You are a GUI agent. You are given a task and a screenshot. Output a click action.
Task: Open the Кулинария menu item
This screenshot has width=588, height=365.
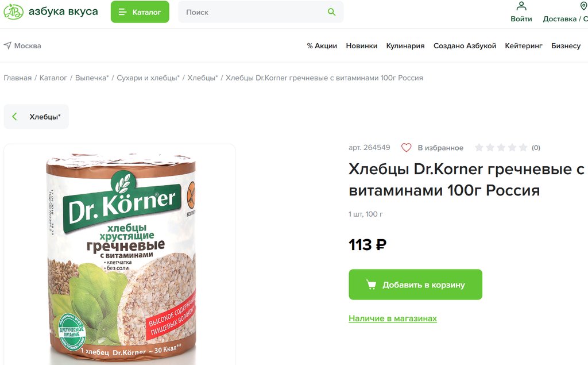405,46
